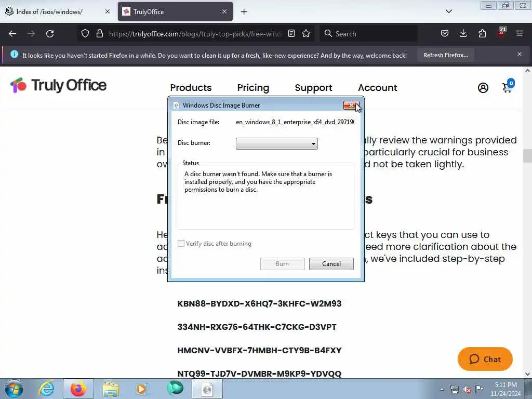
Task: Launch Internet Explorer from the taskbar
Action: (46, 389)
